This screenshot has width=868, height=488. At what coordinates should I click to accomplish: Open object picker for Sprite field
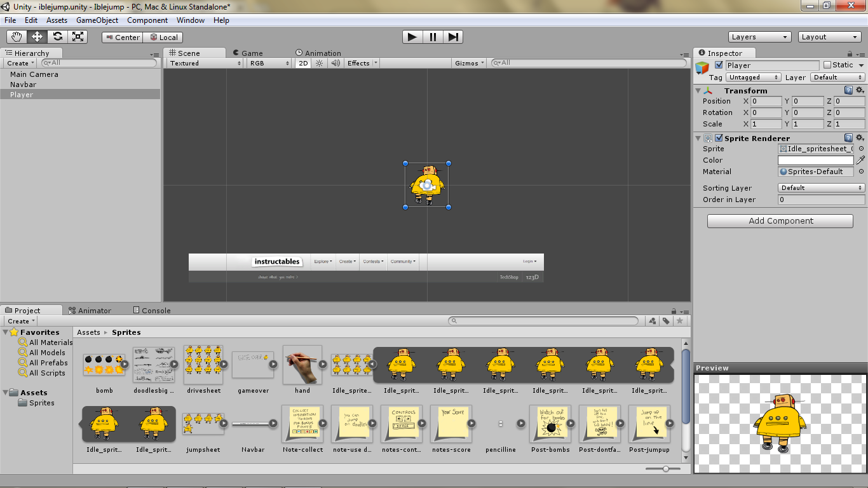[x=861, y=149]
